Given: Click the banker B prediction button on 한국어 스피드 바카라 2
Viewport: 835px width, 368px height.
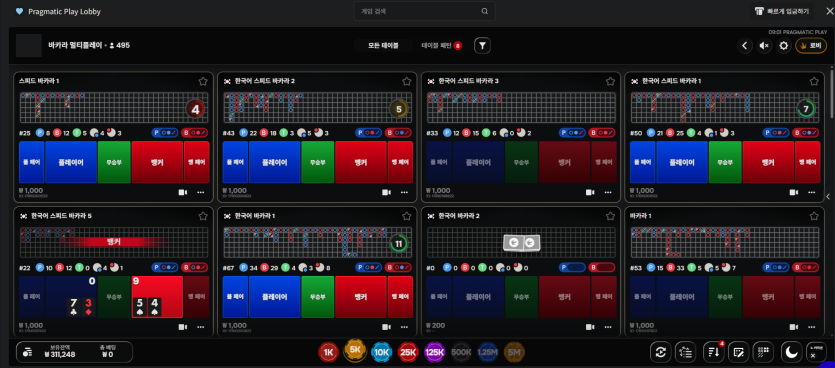Looking at the screenshot, I should 399,133.
